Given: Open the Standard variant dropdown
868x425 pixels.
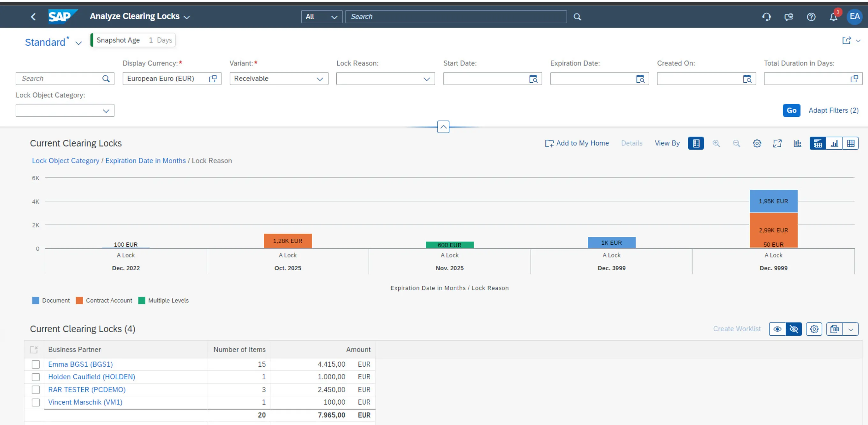Looking at the screenshot, I should [78, 43].
